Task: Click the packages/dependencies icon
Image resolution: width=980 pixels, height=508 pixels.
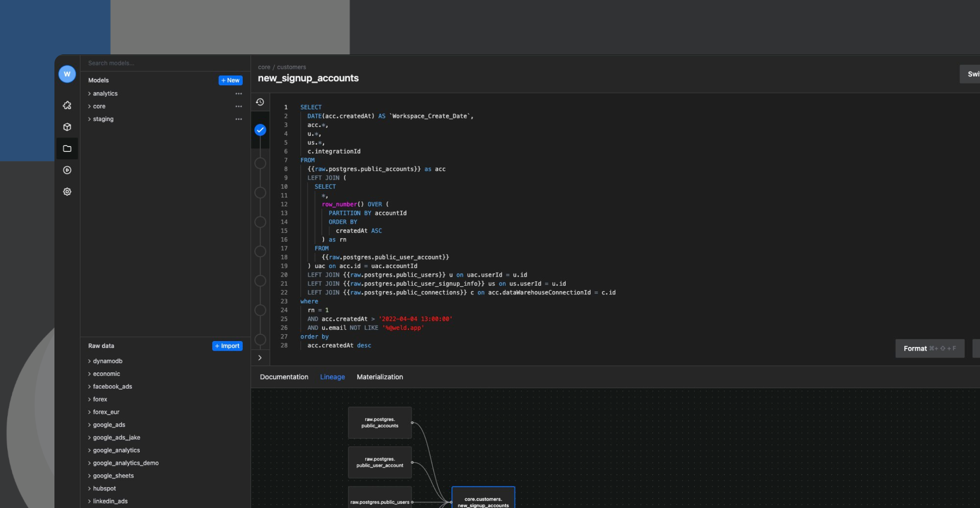Action: coord(66,127)
